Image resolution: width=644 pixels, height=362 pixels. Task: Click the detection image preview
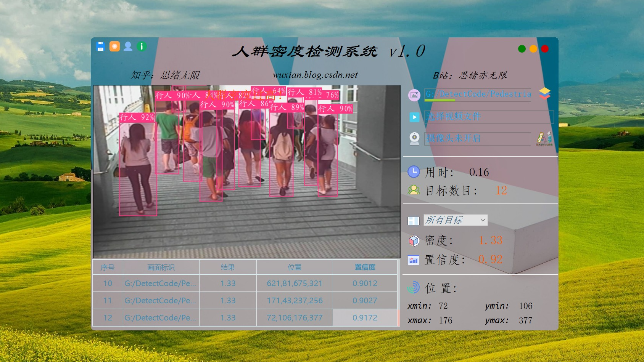tap(247, 172)
